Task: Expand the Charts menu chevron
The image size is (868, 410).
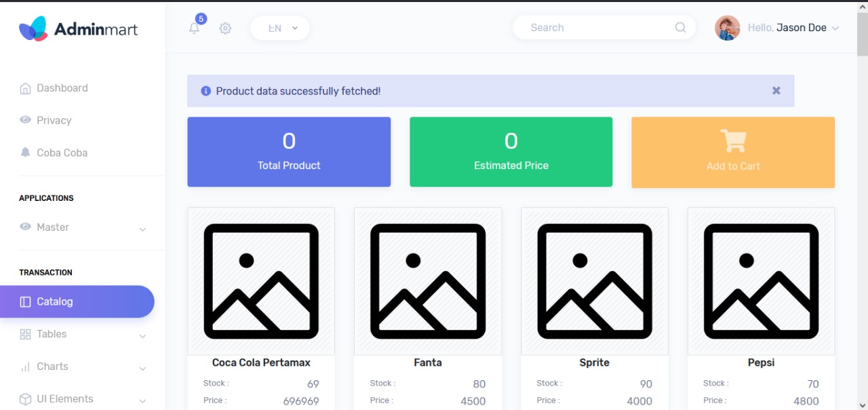Action: (142, 369)
